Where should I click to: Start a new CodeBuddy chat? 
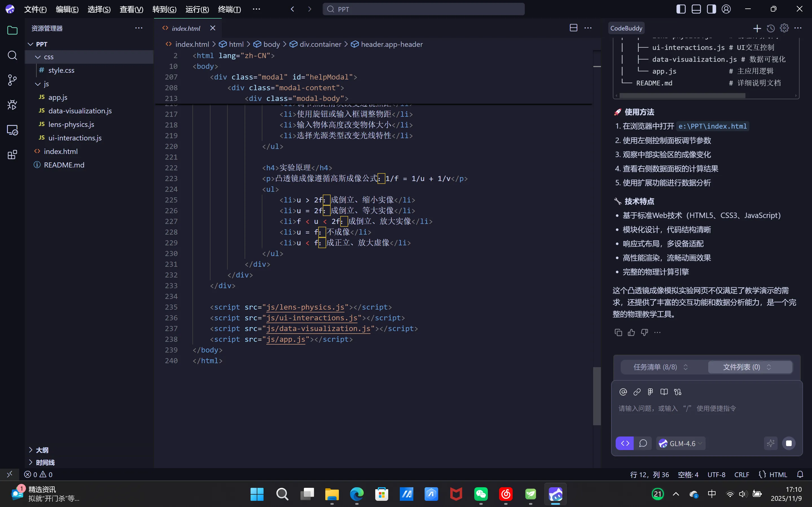point(757,28)
